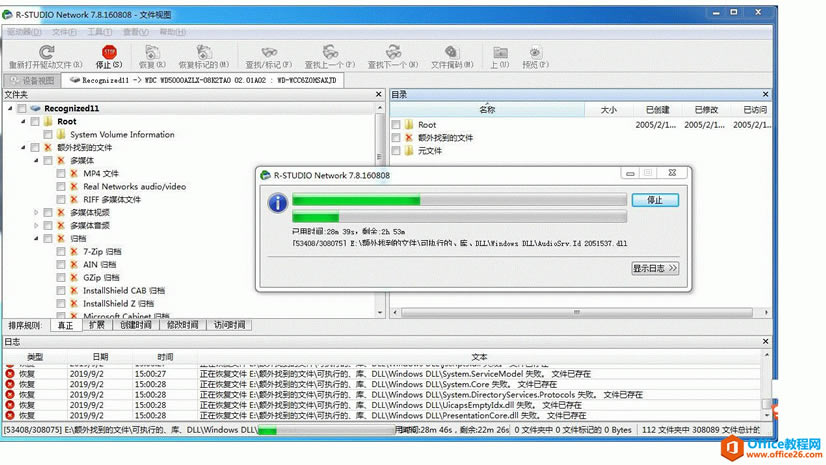Sort 目录 list by 大小 column header
The height and width of the screenshot is (465, 826).
tap(608, 110)
